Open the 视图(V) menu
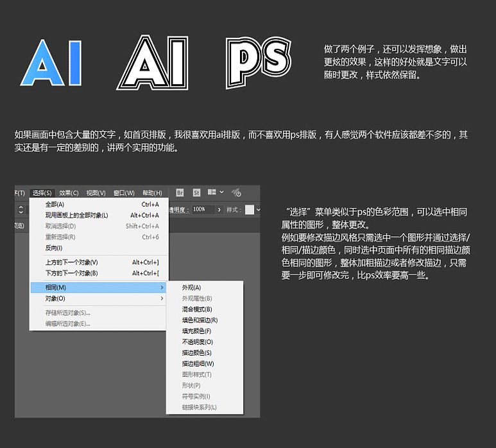The height and width of the screenshot is (448, 496). coord(96,193)
